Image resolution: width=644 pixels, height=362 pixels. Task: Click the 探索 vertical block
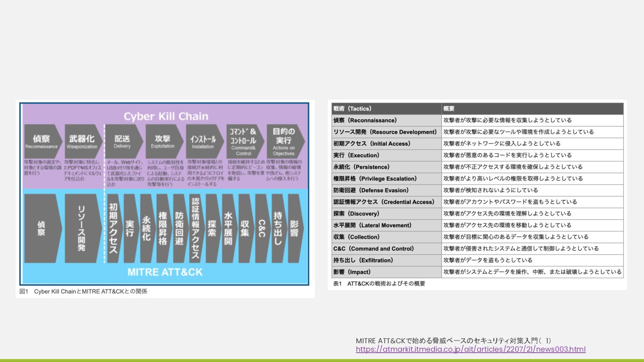click(212, 228)
